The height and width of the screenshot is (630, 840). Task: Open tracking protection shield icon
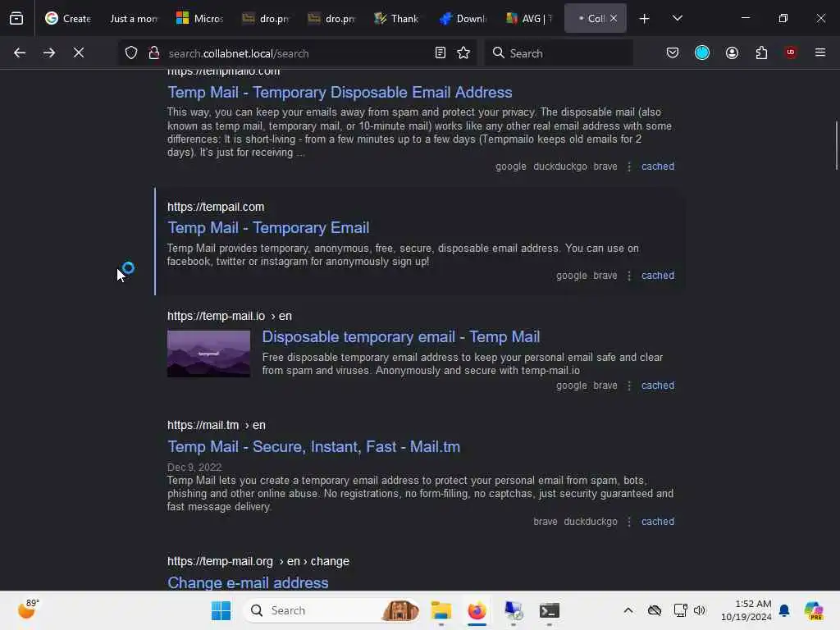131,52
